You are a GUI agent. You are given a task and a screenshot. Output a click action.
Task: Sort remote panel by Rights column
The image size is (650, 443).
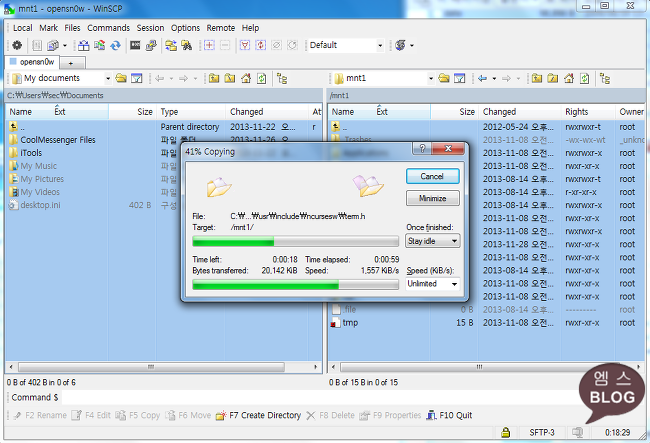click(587, 112)
